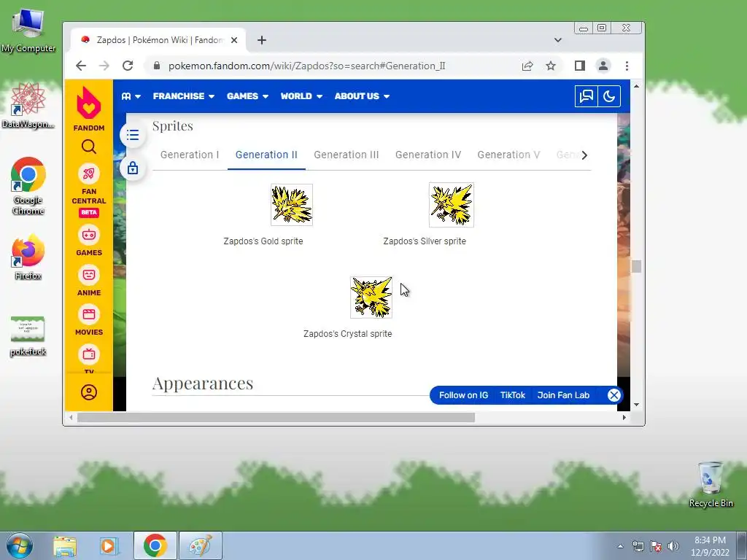Open the user profile icon in the sidebar
This screenshot has height=560, width=747.
point(88,392)
